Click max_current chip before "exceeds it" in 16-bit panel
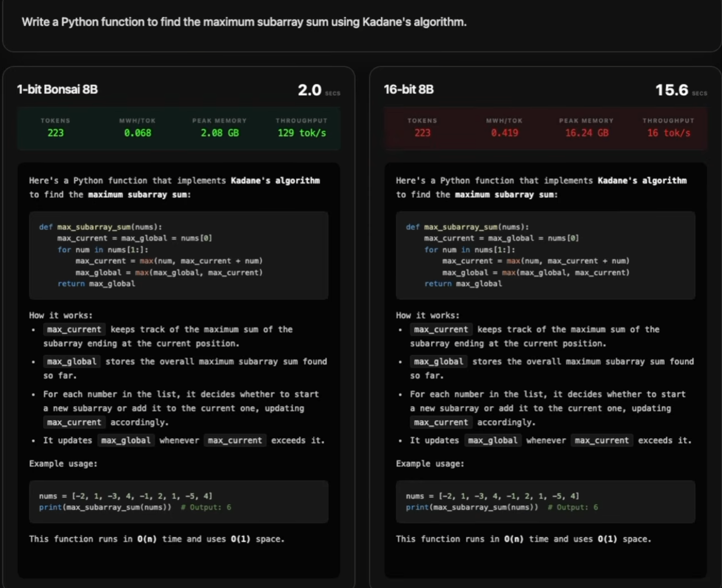The height and width of the screenshot is (588, 722). pyautogui.click(x=602, y=441)
